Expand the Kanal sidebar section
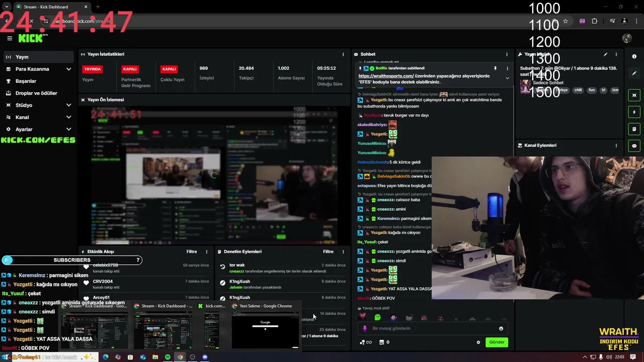This screenshot has height=362, width=644. 38,117
